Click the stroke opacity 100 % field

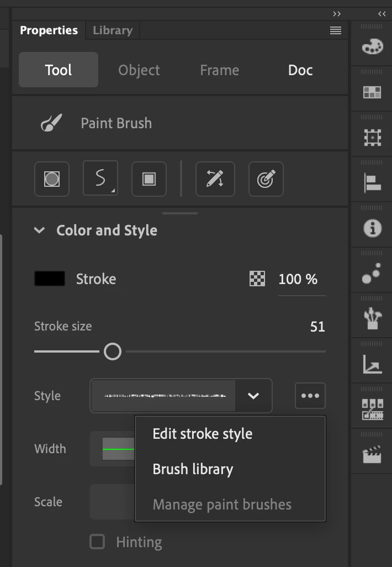[x=298, y=279]
